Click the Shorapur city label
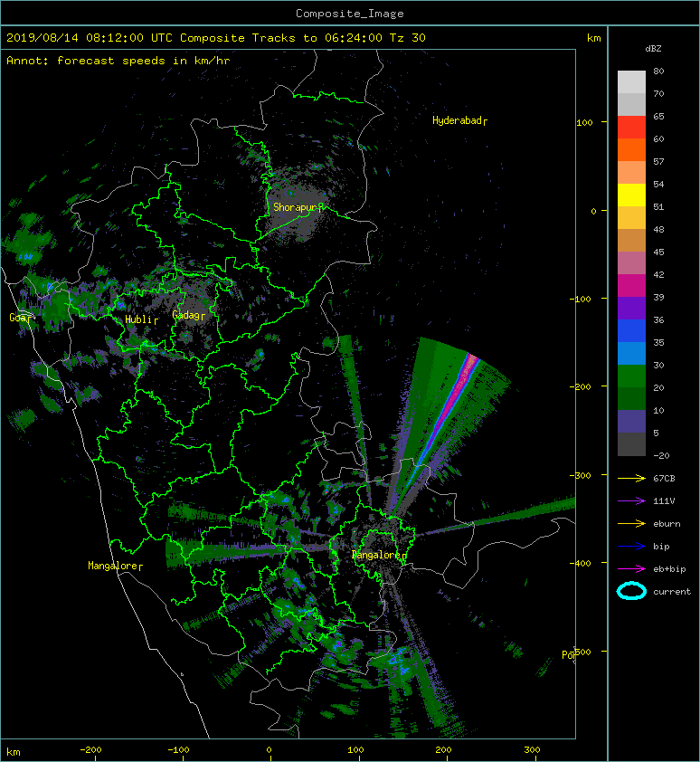700x762 pixels. click(x=298, y=207)
